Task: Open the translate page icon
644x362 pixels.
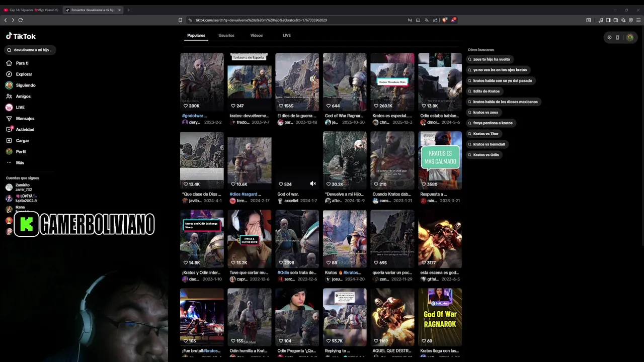Action: pyautogui.click(x=427, y=20)
